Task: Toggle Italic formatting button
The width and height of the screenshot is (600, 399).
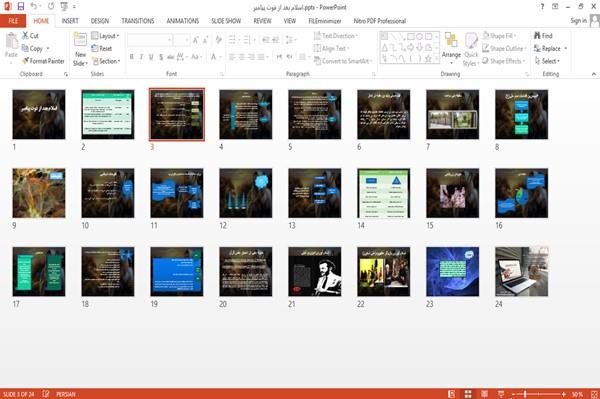Action: pos(141,57)
